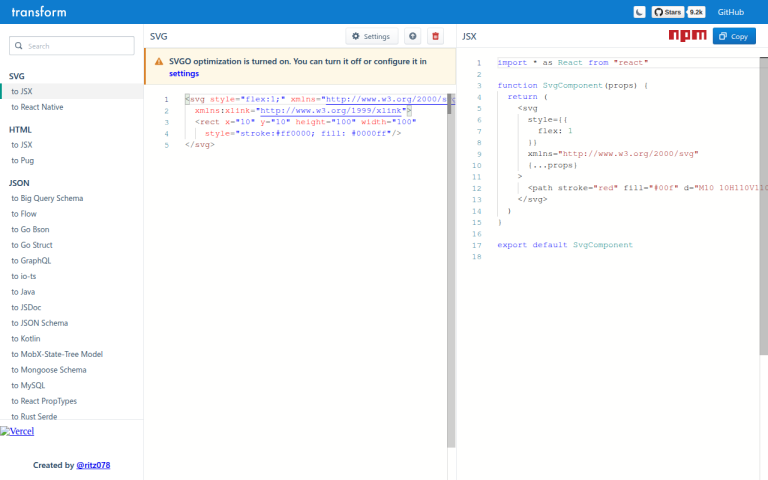Toggle dark mode moon icon

tap(639, 12)
